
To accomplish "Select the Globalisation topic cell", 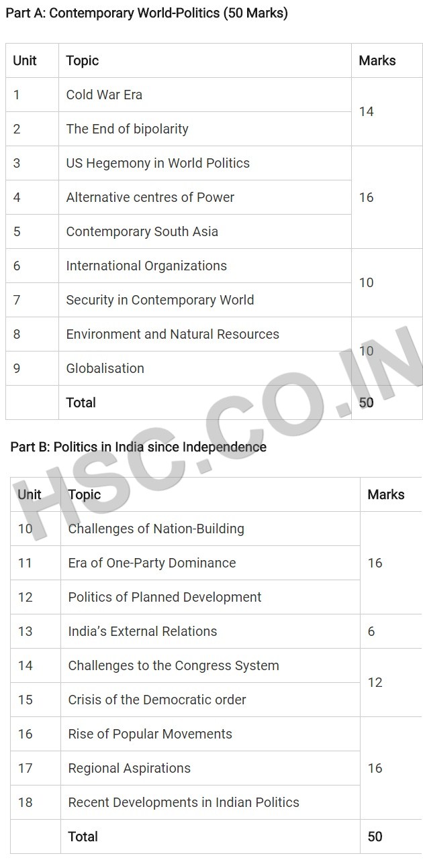I will (105, 368).
